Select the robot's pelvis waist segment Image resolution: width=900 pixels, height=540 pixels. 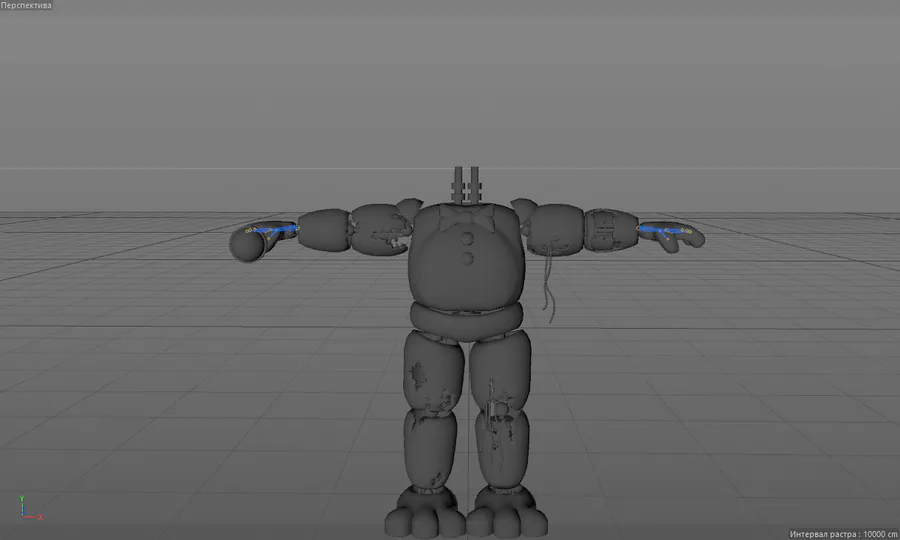[467, 320]
